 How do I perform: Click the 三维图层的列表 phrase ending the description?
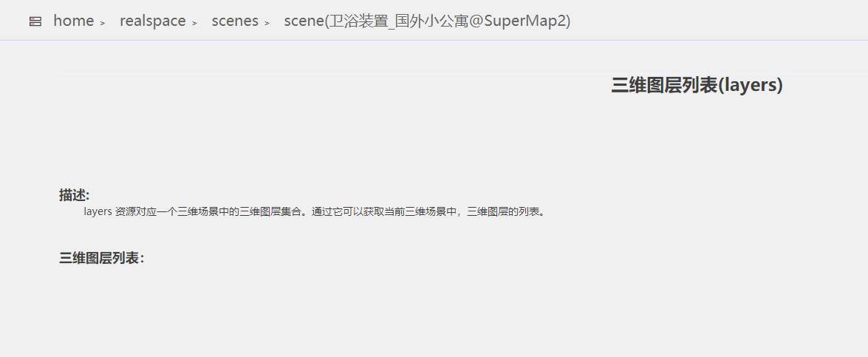click(x=502, y=211)
